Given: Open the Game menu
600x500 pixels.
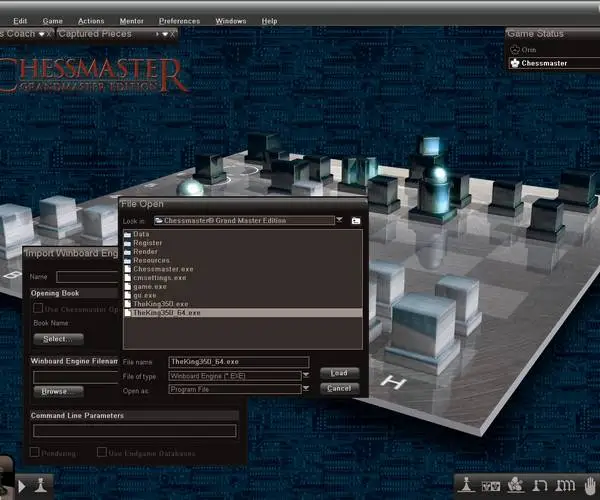Looking at the screenshot, I should (x=52, y=21).
